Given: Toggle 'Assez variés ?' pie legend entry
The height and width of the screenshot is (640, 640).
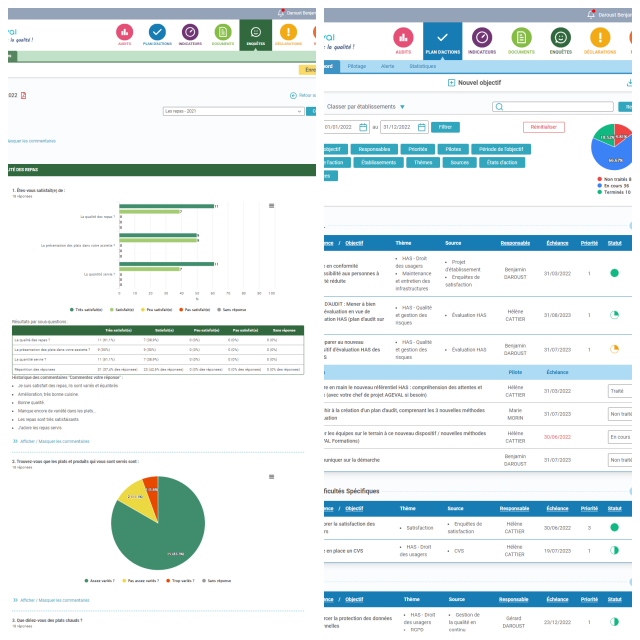Looking at the screenshot, I should 100,581.
